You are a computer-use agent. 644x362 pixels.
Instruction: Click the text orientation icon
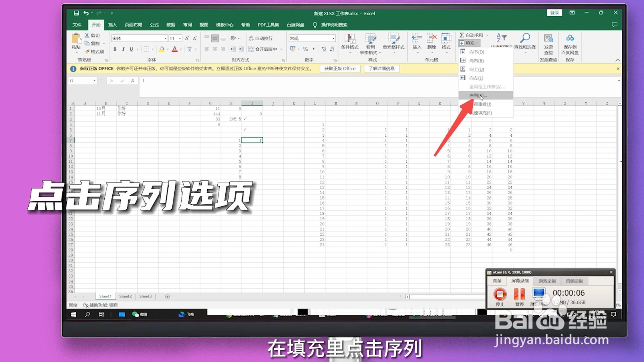point(233,38)
